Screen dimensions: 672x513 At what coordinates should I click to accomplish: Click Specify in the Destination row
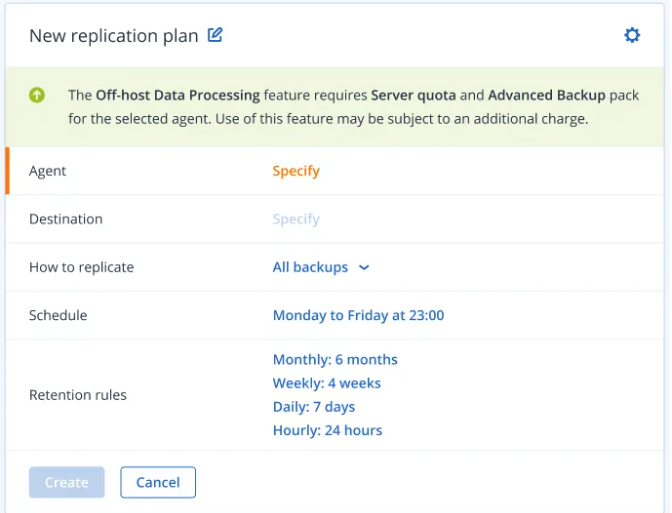tap(296, 219)
